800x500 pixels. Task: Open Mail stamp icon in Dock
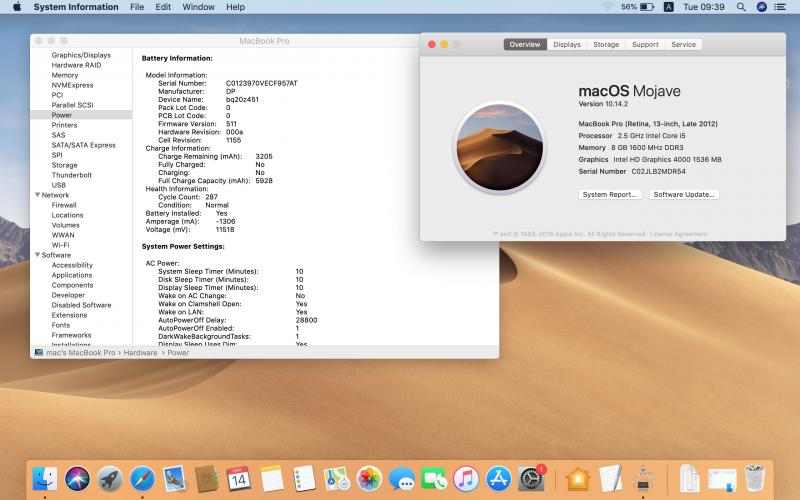(174, 479)
